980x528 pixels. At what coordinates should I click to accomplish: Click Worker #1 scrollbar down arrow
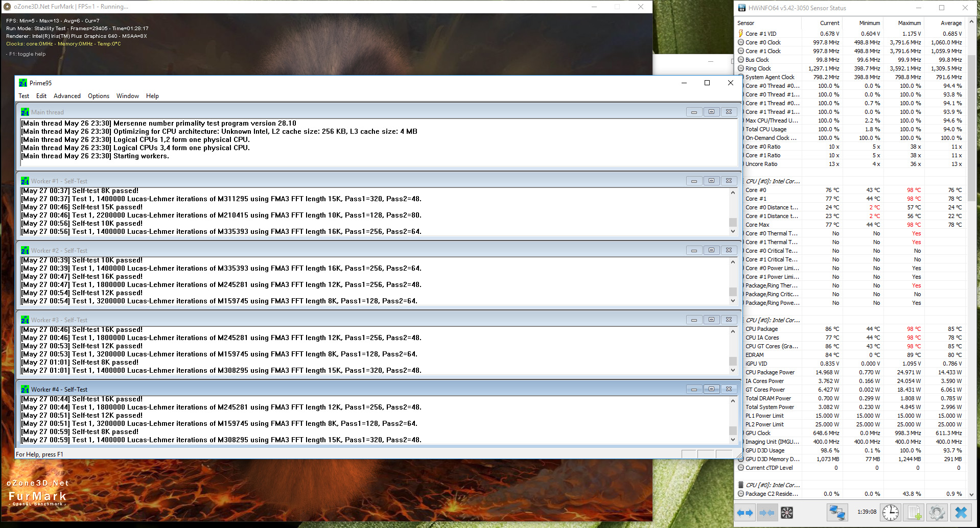point(733,231)
